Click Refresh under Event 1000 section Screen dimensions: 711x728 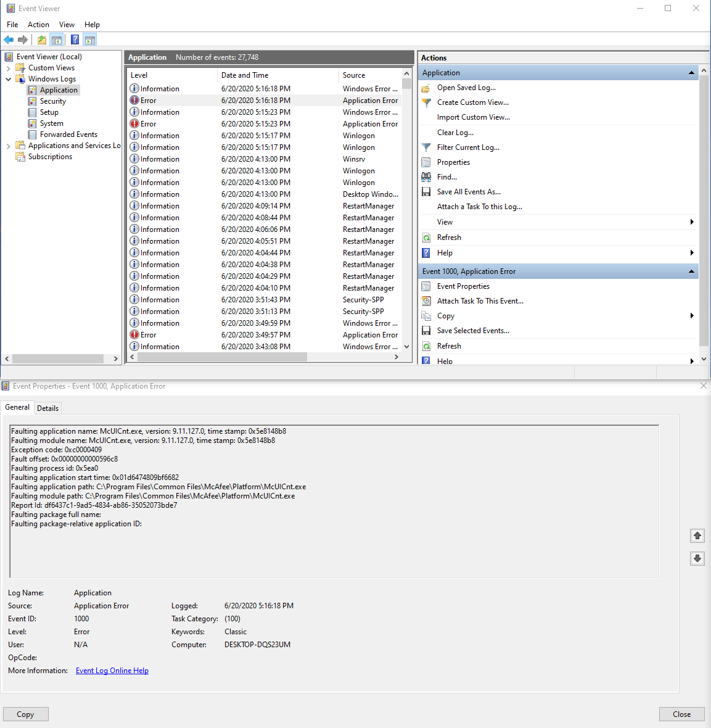pyautogui.click(x=449, y=346)
